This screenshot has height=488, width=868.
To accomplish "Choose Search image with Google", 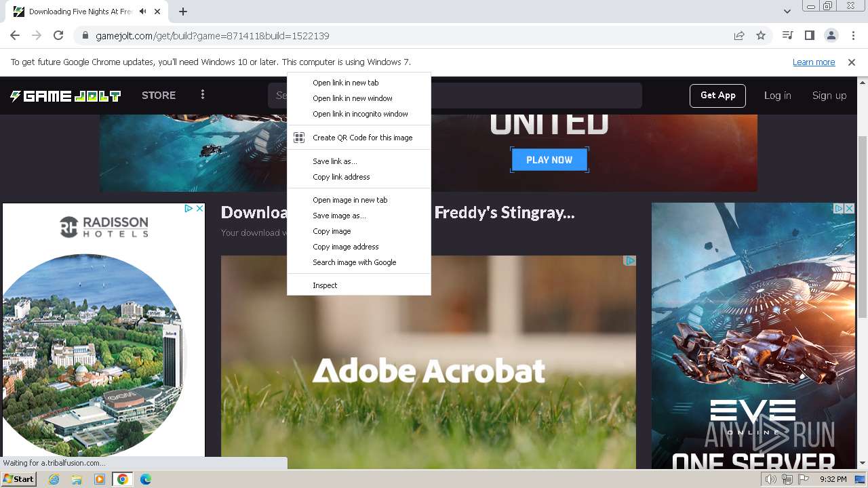I will pyautogui.click(x=359, y=262).
